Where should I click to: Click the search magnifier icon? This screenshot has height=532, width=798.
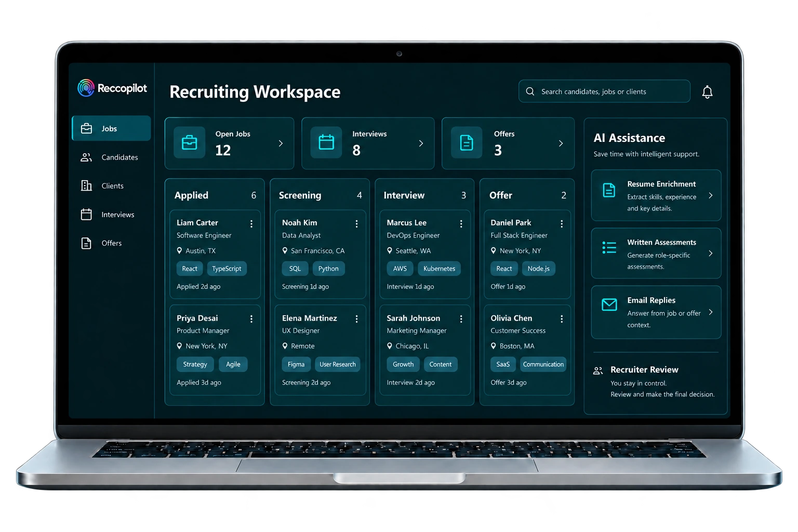[530, 91]
